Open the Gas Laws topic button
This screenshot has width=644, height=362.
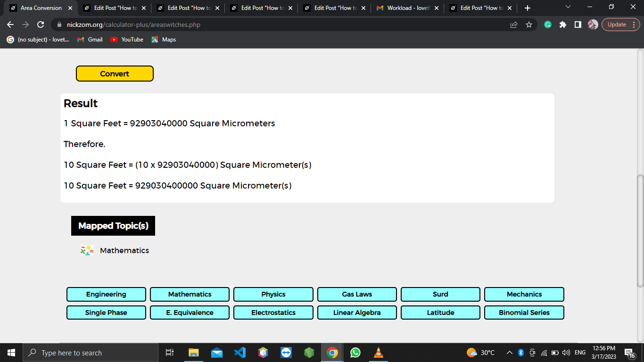click(x=357, y=294)
